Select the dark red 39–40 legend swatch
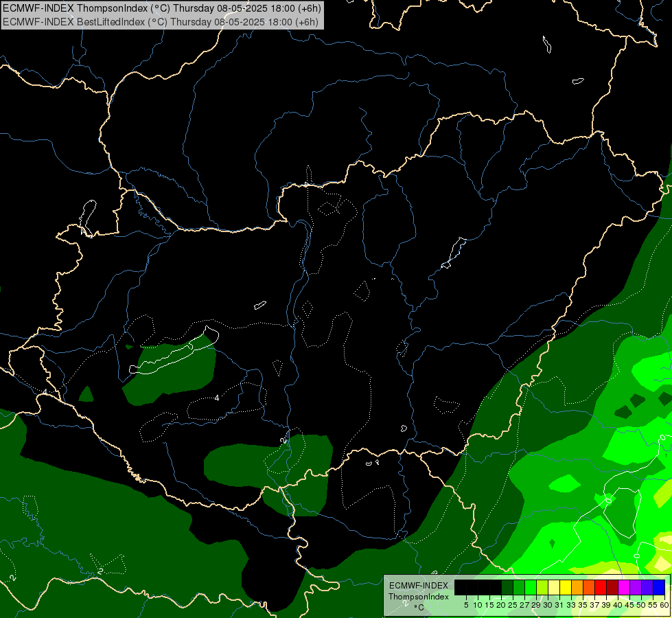 click(x=612, y=587)
